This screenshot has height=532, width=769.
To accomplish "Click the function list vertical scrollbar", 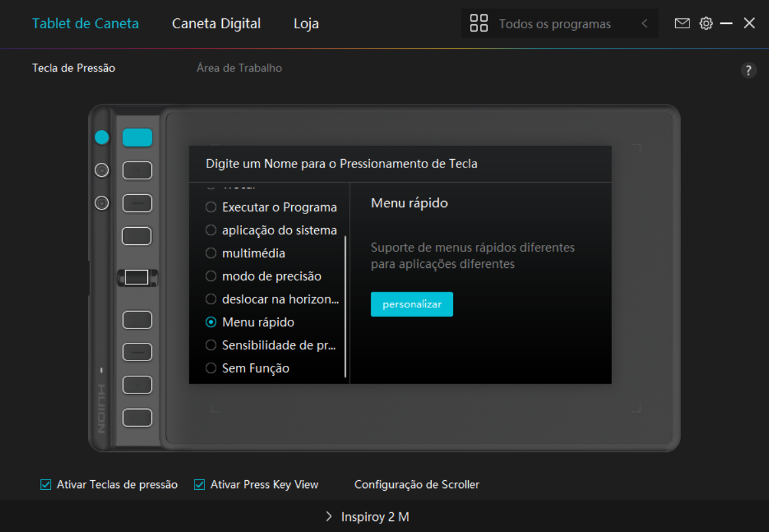I will click(x=346, y=306).
